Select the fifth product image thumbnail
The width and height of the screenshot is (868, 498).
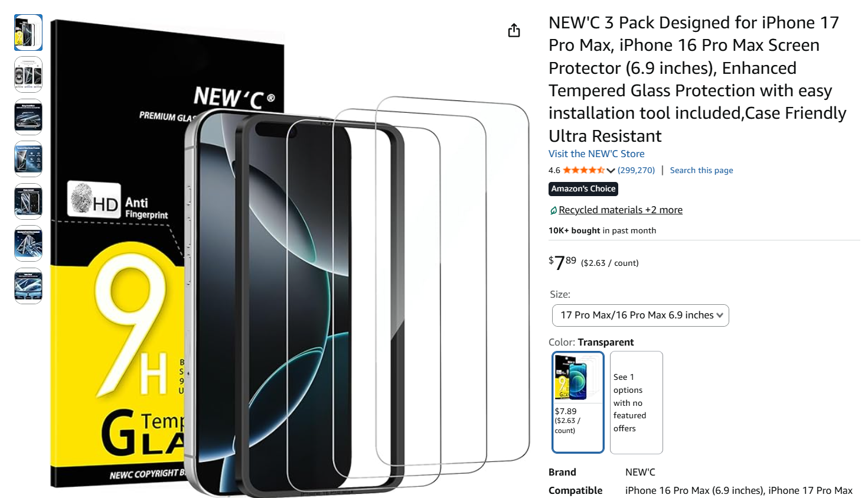[x=28, y=201]
